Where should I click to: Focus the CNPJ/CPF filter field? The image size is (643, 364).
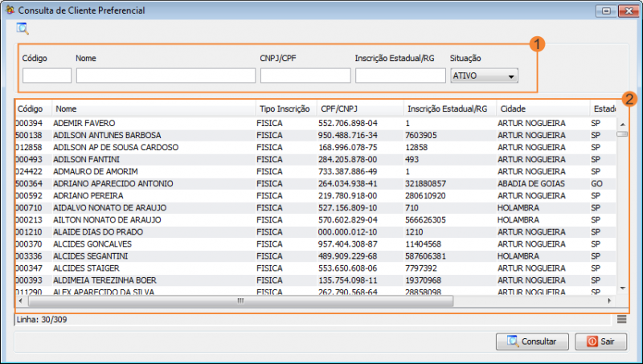[305, 76]
